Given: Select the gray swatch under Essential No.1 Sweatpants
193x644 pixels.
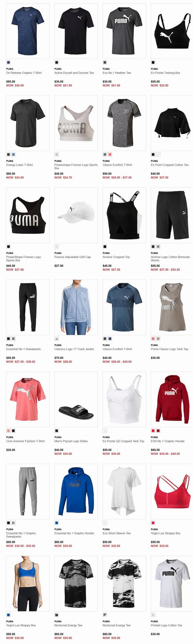Looking at the screenshot, I should pos(13,339).
